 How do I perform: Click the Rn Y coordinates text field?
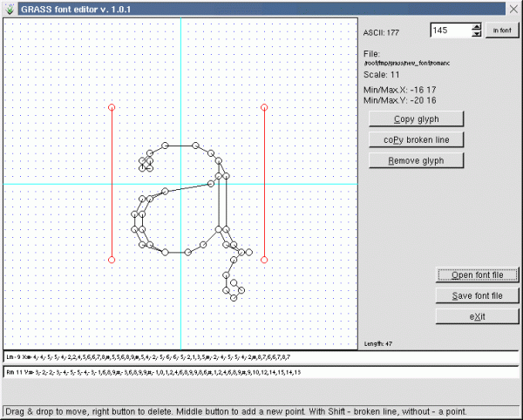coord(261,373)
